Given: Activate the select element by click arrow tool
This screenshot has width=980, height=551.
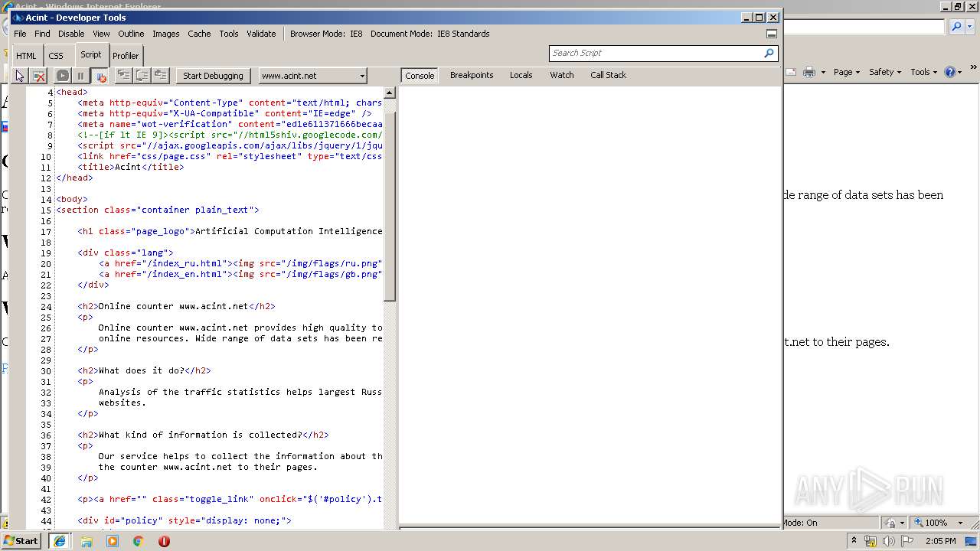Looking at the screenshot, I should [20, 76].
